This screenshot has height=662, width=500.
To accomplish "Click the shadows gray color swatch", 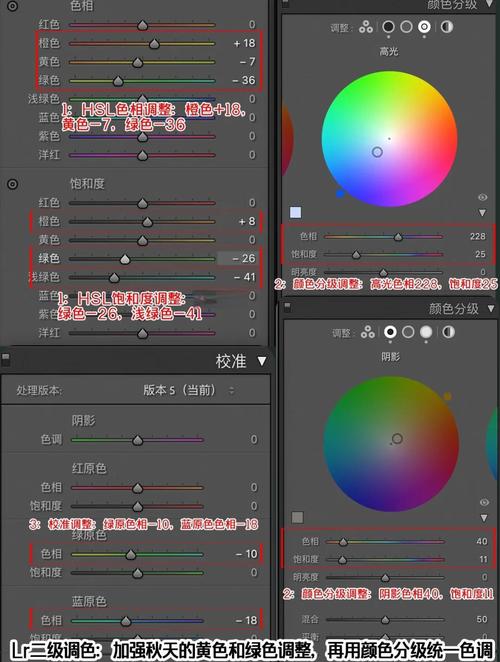I will coord(297,518).
